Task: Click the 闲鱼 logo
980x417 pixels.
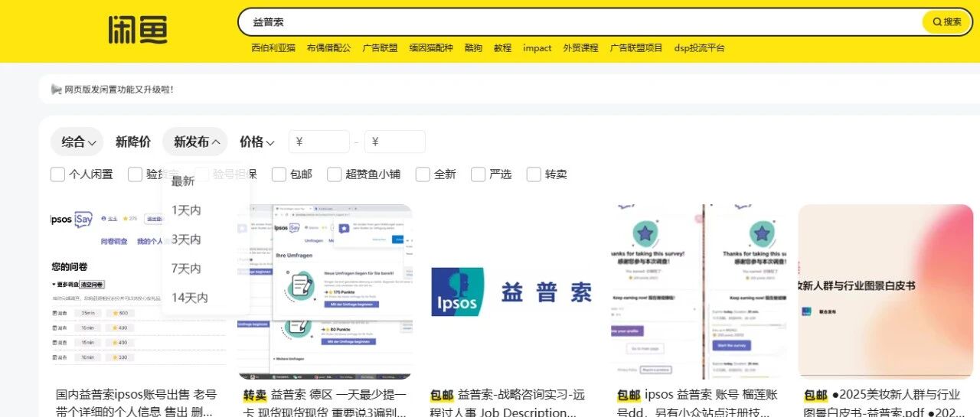Action: (138, 29)
